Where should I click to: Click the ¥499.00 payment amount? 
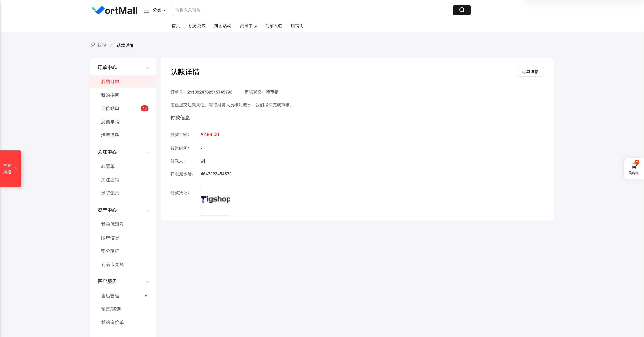210,134
